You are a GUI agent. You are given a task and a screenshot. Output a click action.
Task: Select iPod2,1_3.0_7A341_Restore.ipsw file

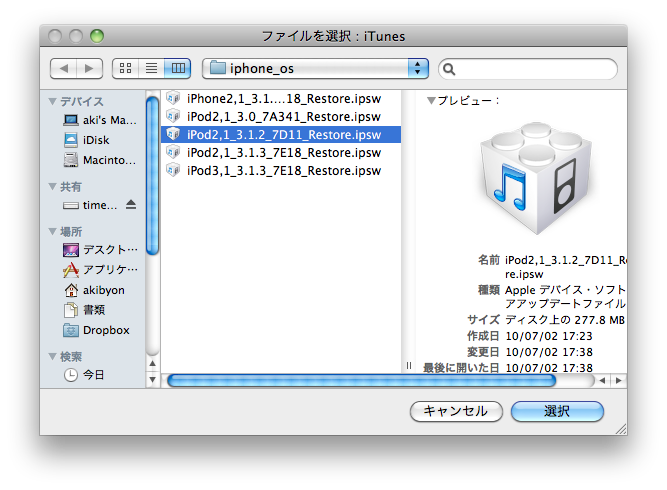281,117
